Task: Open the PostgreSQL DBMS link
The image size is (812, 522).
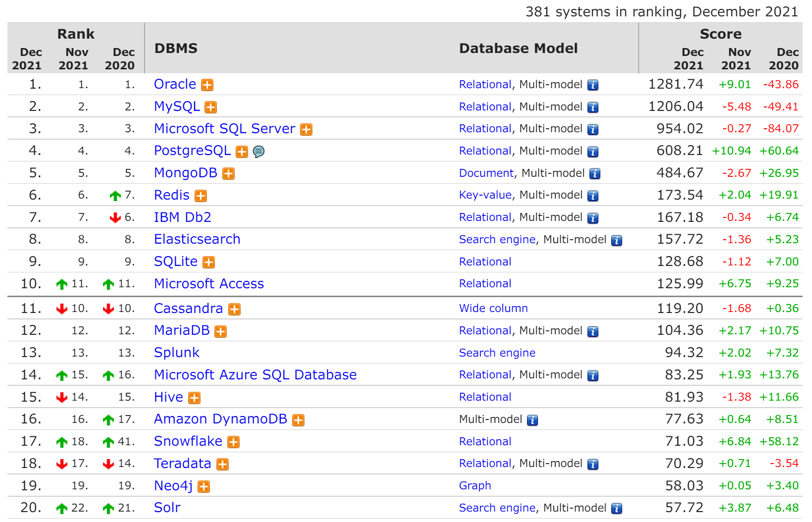Action: click(x=193, y=151)
